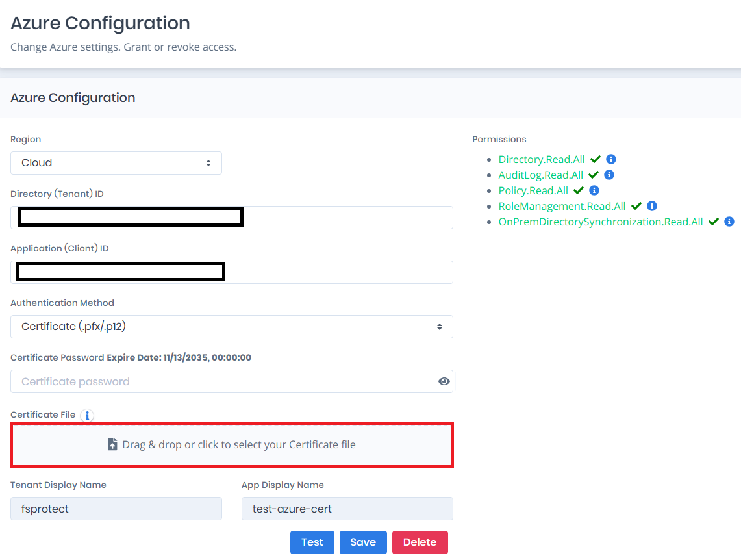Click info icon beside Policy.Read.All
741x560 pixels.
[594, 190]
